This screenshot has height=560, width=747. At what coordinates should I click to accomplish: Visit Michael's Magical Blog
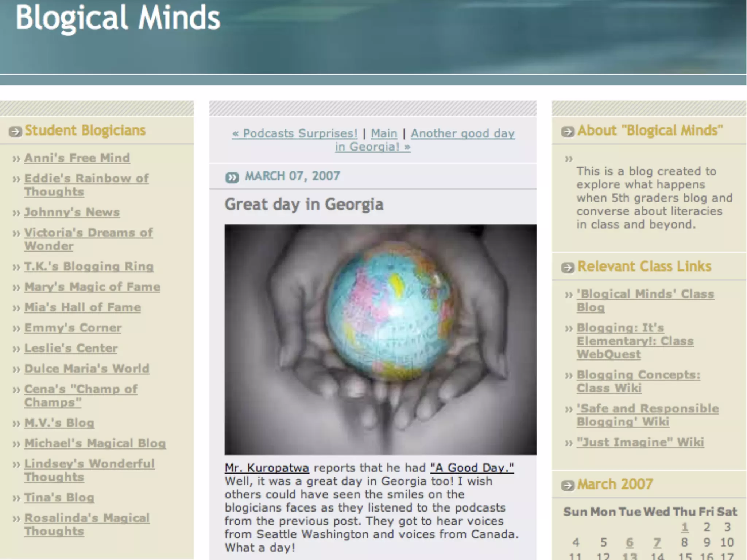(95, 443)
